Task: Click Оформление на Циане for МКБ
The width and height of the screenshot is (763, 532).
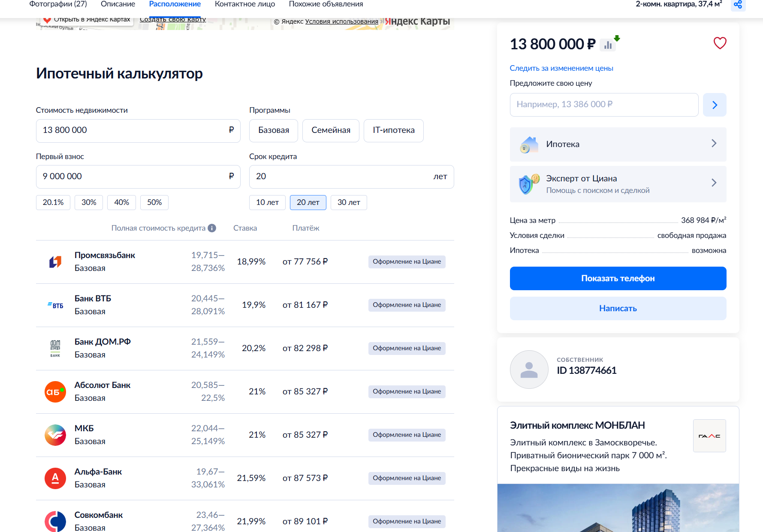Action: click(x=407, y=435)
